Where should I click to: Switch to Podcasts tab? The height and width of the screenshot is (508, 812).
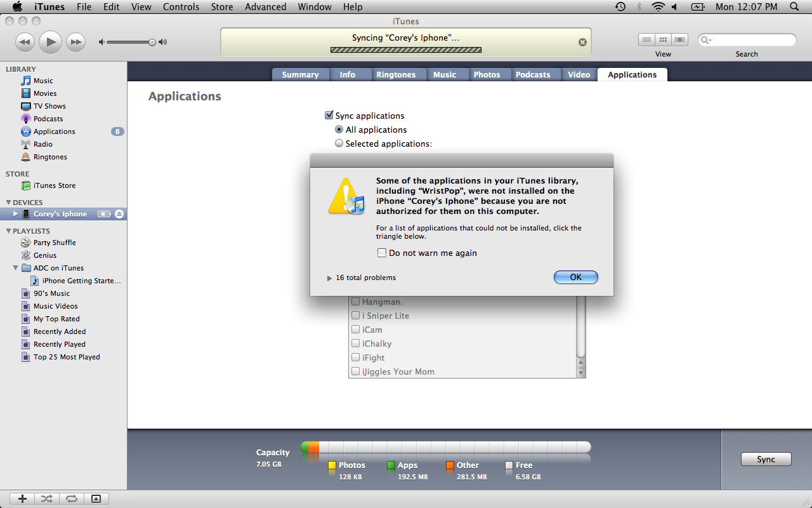(533, 75)
